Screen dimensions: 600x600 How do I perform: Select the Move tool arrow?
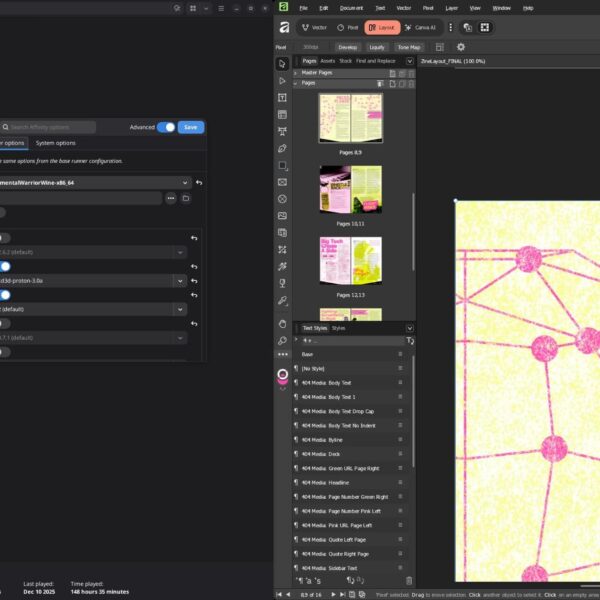[x=283, y=64]
